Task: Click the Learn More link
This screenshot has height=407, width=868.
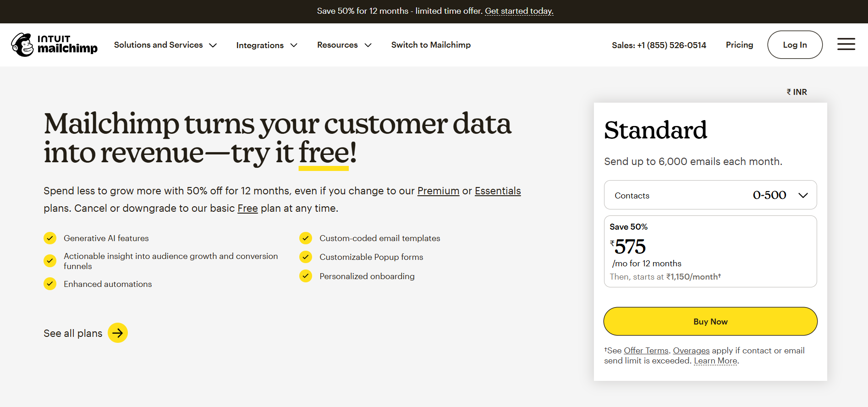Action: point(716,361)
